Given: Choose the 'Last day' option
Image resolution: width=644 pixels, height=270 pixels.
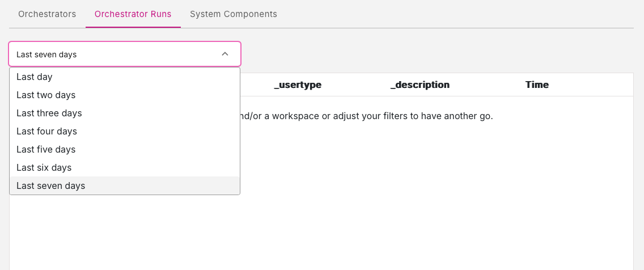Looking at the screenshot, I should point(35,77).
